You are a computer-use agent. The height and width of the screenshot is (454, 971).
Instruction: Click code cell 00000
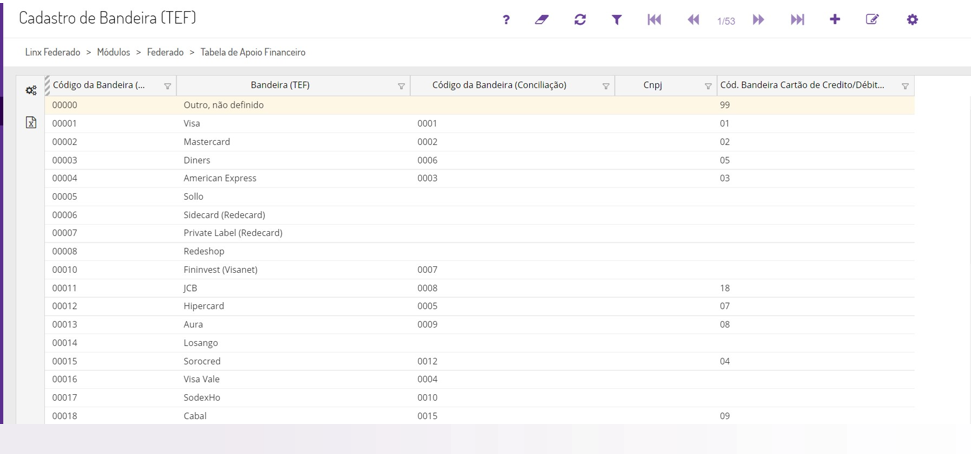[x=64, y=105]
